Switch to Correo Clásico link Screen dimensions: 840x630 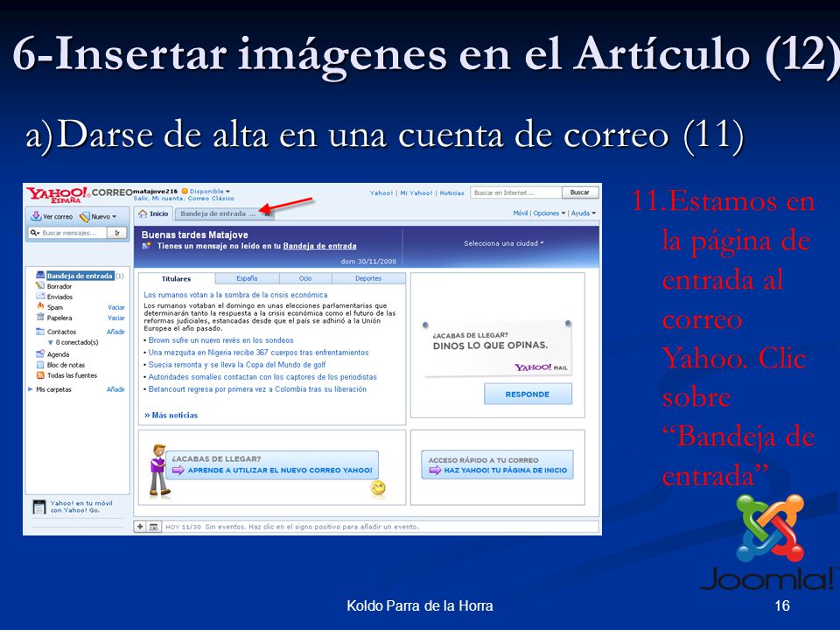(x=209, y=199)
